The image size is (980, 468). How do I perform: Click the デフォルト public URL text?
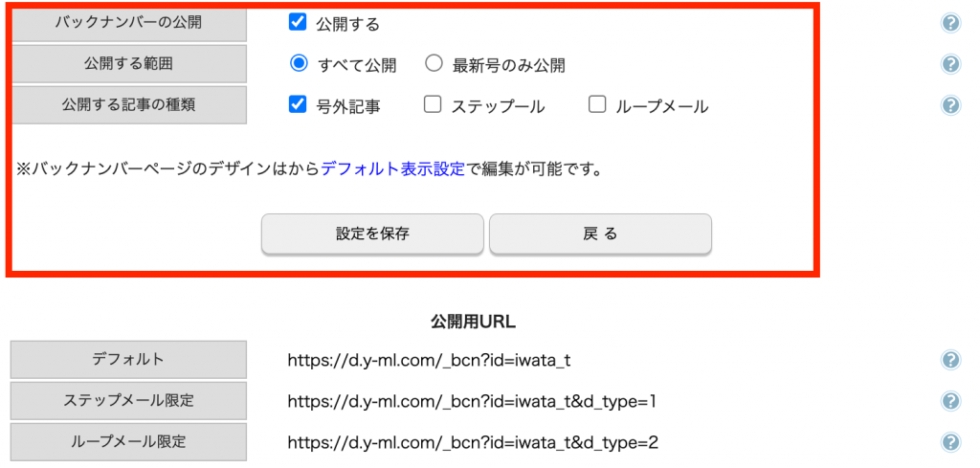click(430, 360)
